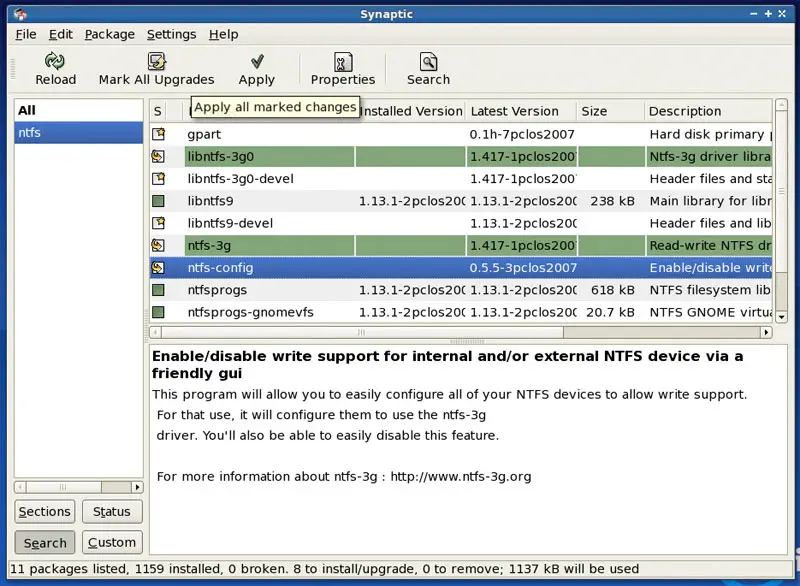Click the Hard disk primary description cell
This screenshot has height=586, width=800.
coord(710,134)
